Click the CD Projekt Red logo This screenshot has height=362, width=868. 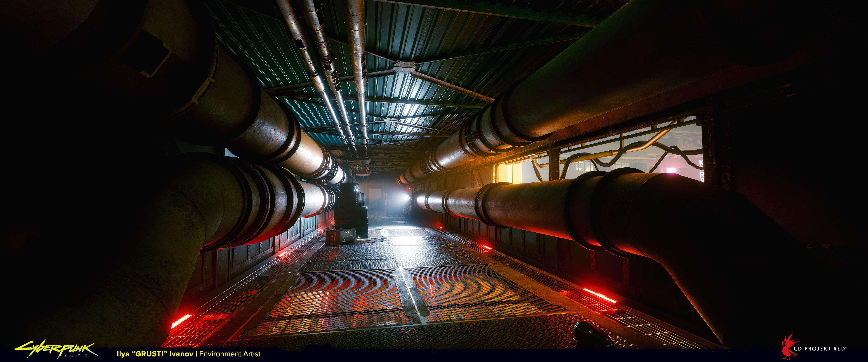(x=814, y=346)
